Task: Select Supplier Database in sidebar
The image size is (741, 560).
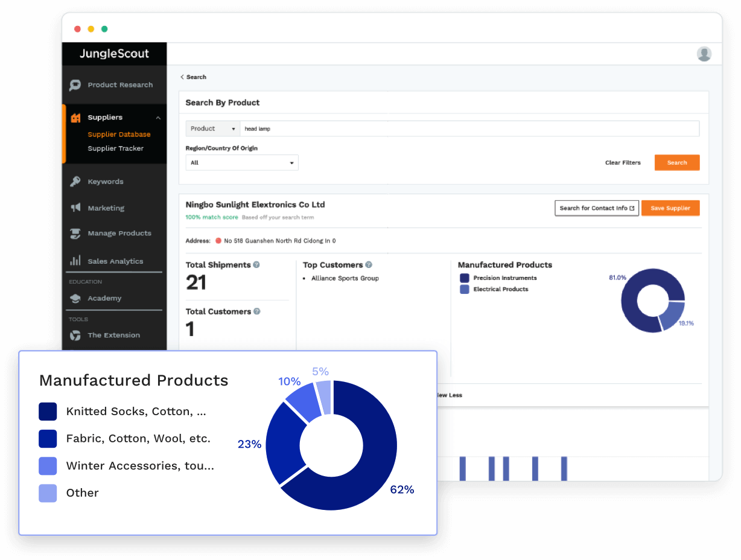Action: (119, 135)
